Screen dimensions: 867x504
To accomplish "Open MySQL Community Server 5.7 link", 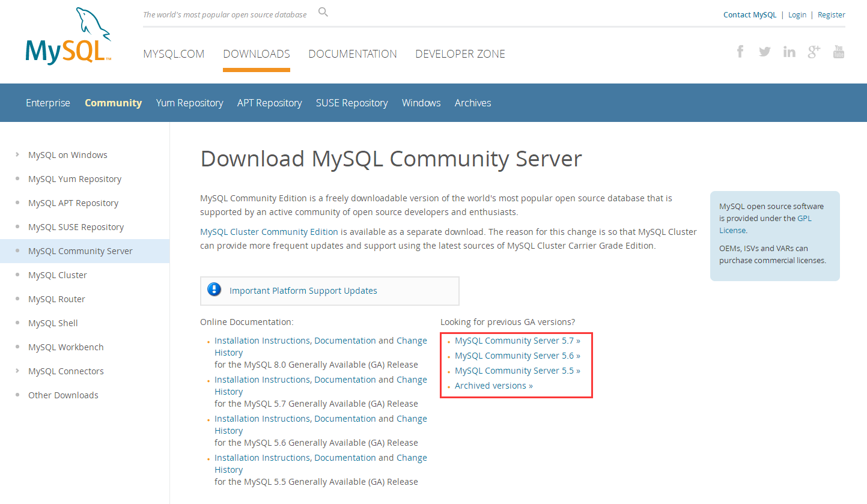I will tap(517, 341).
